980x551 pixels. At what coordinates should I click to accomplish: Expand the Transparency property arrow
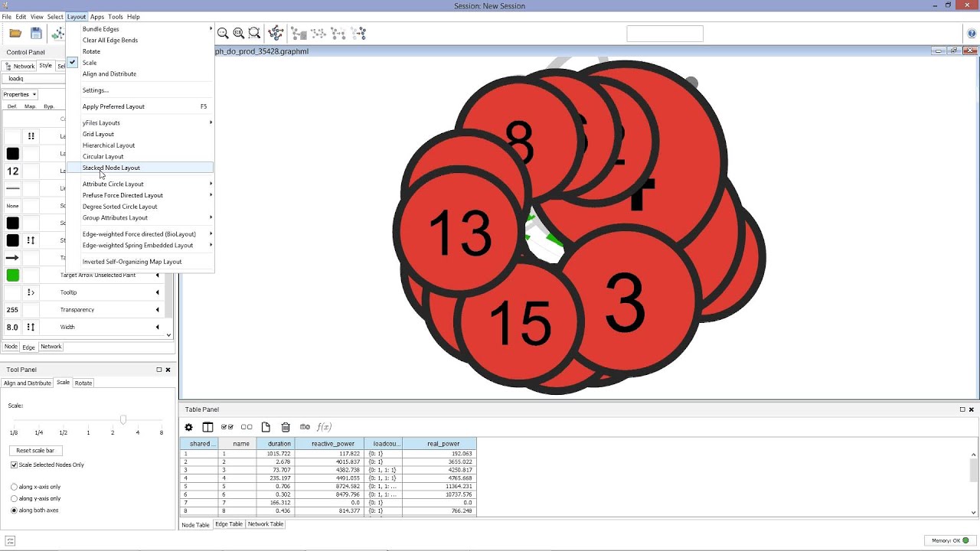tap(158, 310)
